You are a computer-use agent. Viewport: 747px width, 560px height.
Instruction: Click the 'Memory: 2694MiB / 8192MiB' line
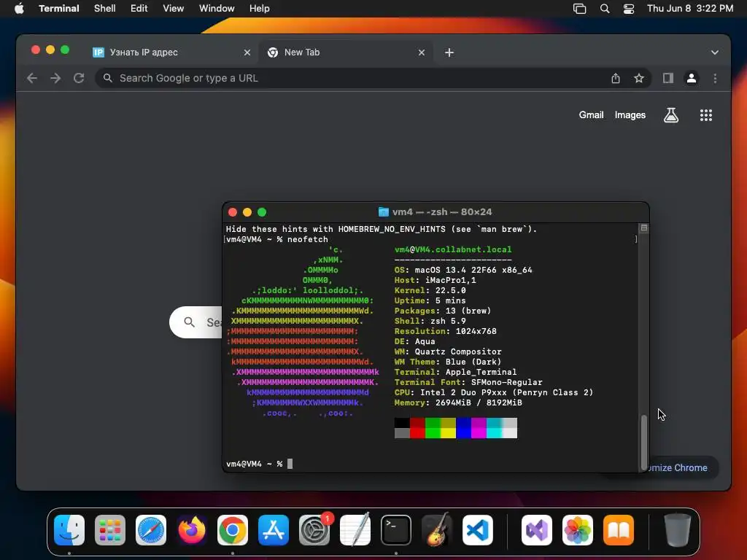(x=458, y=402)
